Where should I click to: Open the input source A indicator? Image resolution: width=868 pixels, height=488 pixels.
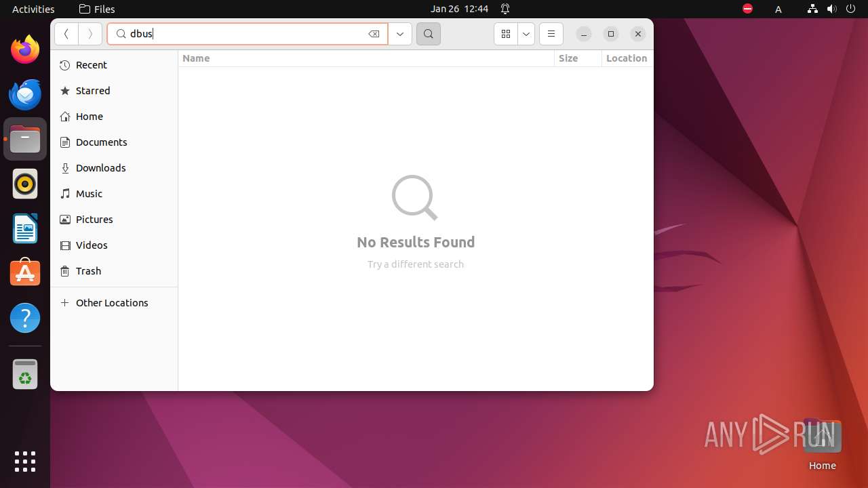point(778,9)
